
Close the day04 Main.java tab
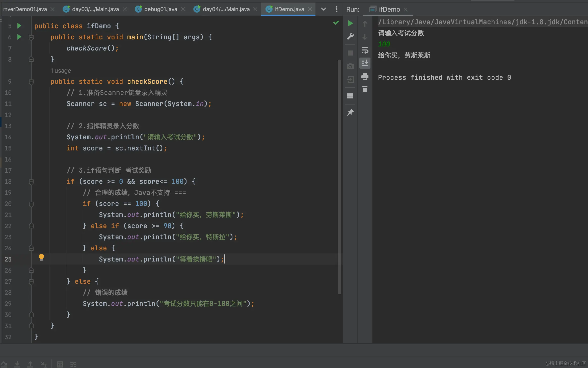tap(255, 9)
